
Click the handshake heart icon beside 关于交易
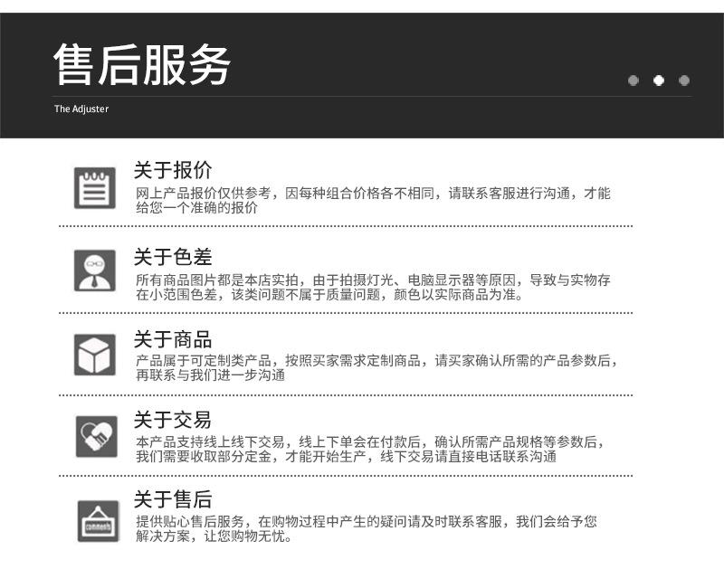(x=97, y=436)
